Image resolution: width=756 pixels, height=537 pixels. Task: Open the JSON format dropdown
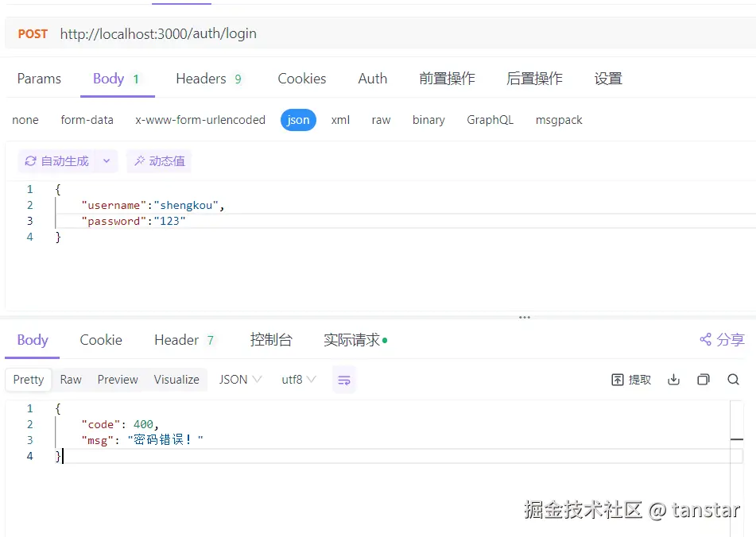tap(240, 380)
